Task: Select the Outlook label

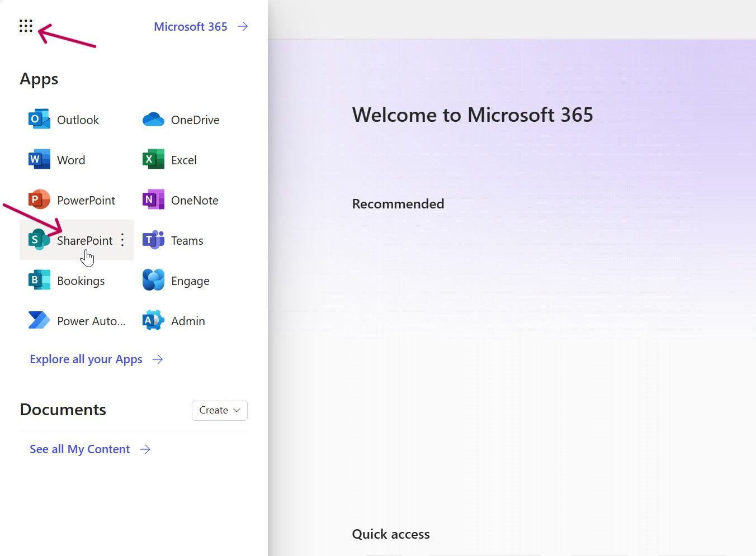Action: pyautogui.click(x=78, y=120)
